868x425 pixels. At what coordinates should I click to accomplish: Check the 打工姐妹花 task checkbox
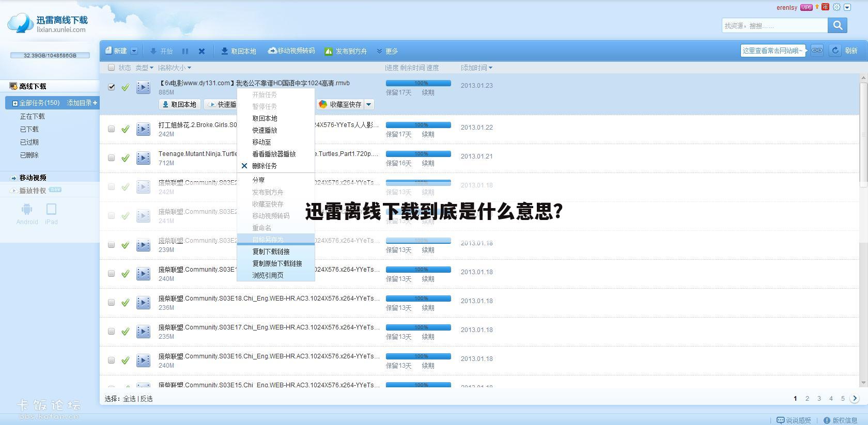coord(111,129)
